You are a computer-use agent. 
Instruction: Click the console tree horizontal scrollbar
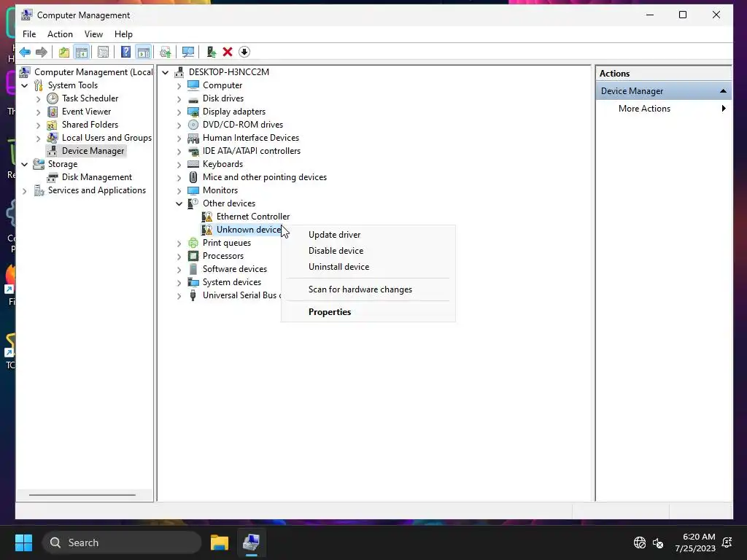click(x=82, y=495)
